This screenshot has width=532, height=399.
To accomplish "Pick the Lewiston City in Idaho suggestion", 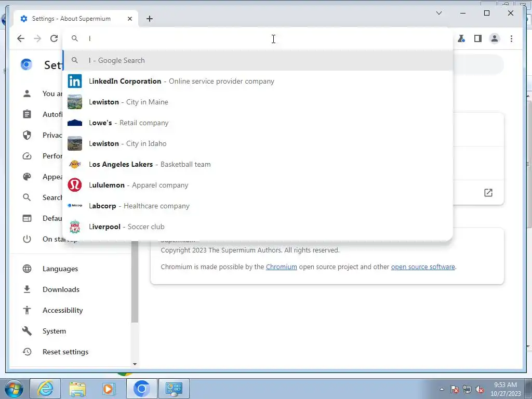I will [x=258, y=143].
